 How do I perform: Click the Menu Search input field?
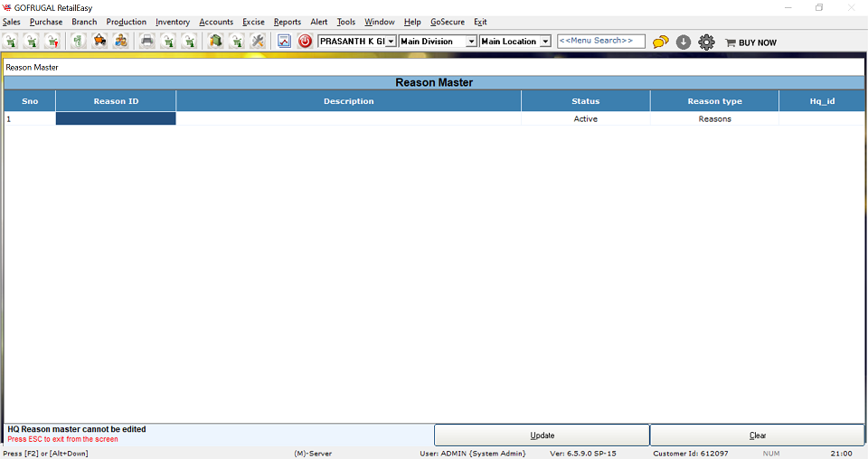point(601,42)
